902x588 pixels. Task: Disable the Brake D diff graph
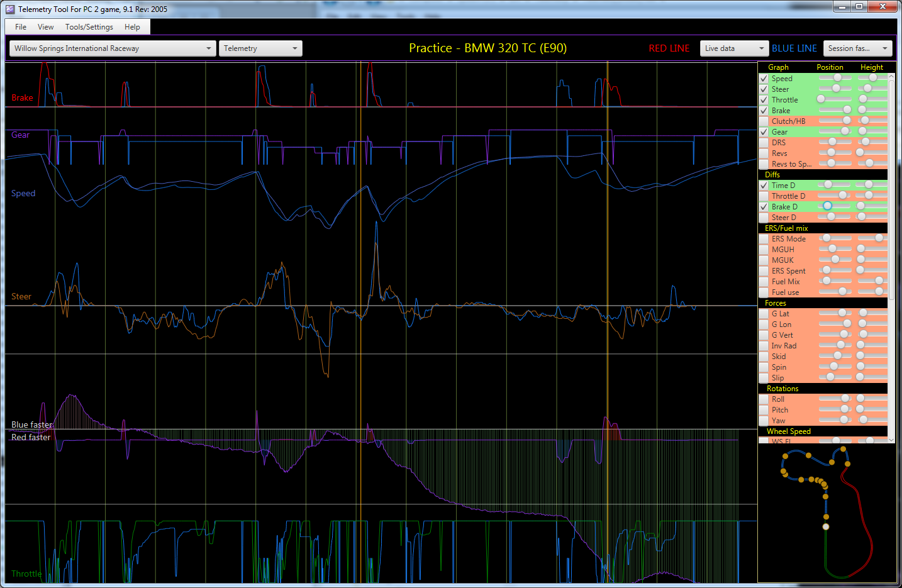[764, 206]
